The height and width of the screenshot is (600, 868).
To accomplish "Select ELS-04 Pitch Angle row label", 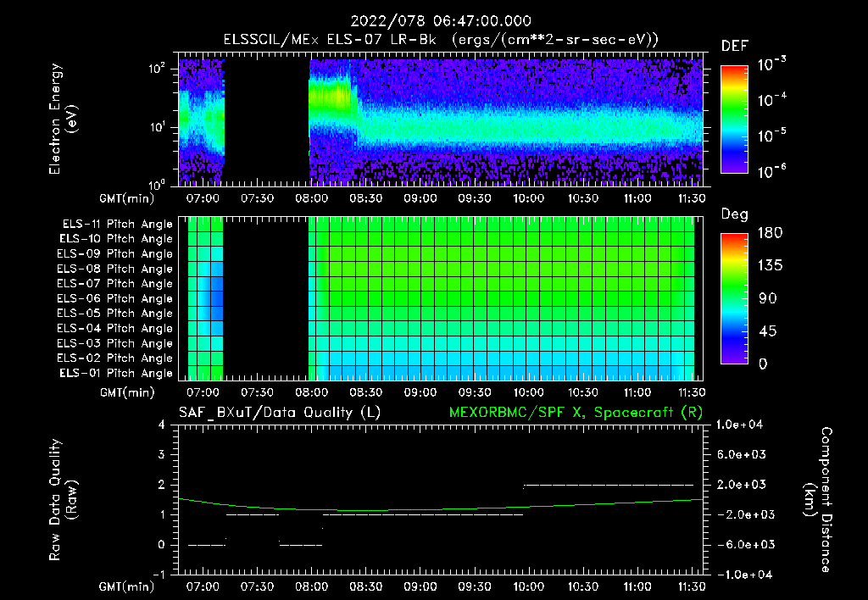I will click(114, 328).
